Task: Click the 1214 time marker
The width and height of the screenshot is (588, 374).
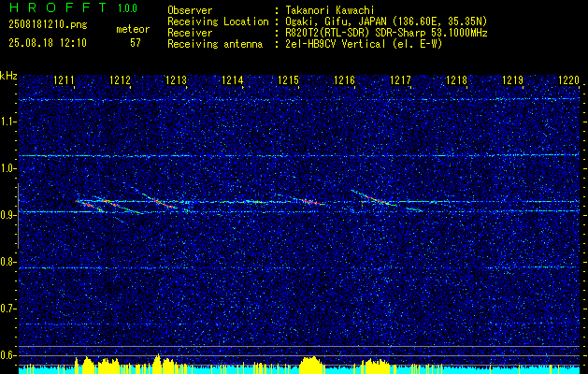Action: tap(233, 79)
